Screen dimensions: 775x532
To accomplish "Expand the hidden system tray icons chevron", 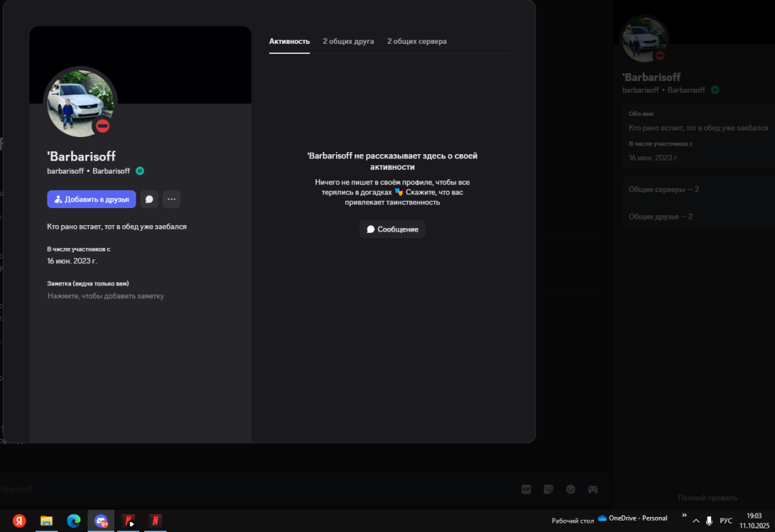I will point(695,521).
